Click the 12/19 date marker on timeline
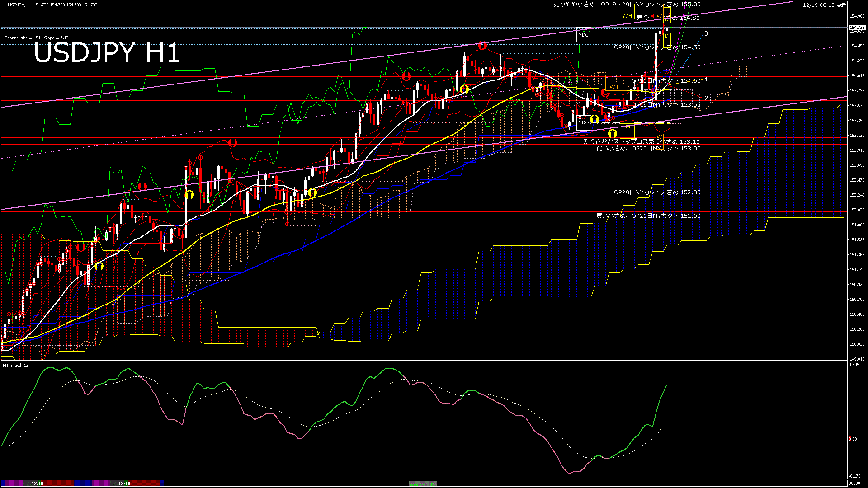 point(124,483)
